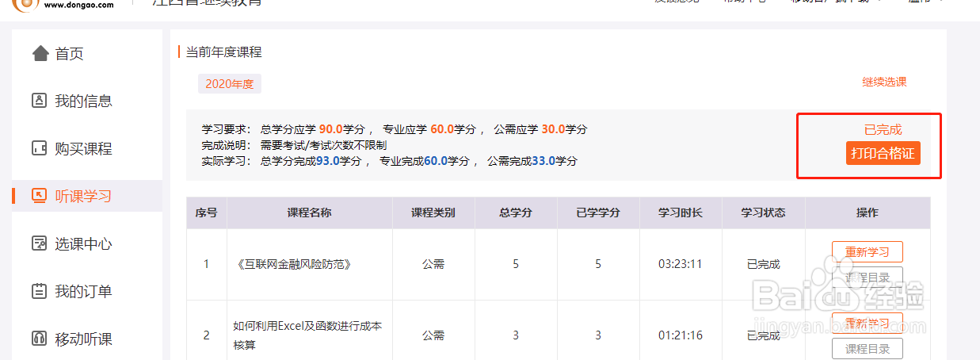This screenshot has width=980, height=360.
Task: Click the 学习状态 column header
Action: tap(763, 213)
